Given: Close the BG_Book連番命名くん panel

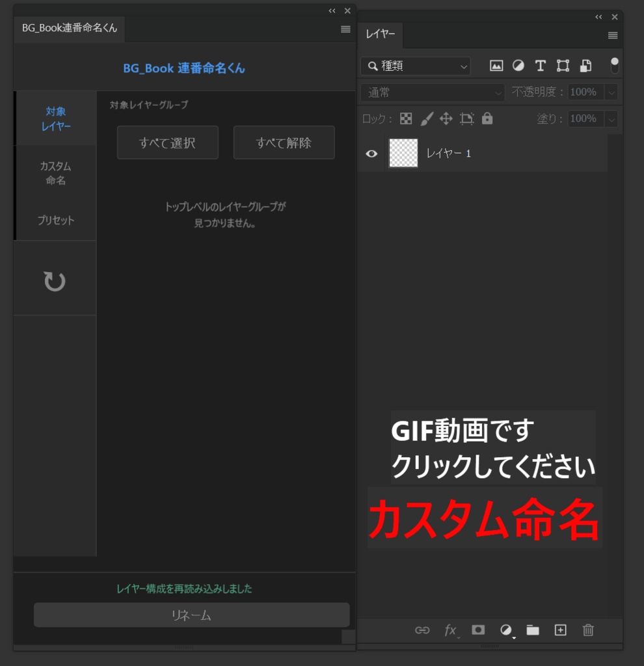Looking at the screenshot, I should coord(347,10).
